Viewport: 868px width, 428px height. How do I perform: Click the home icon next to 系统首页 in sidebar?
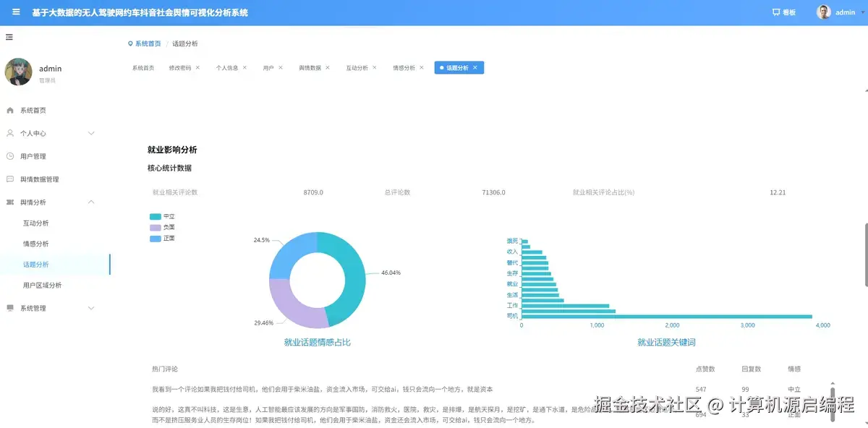click(11, 110)
